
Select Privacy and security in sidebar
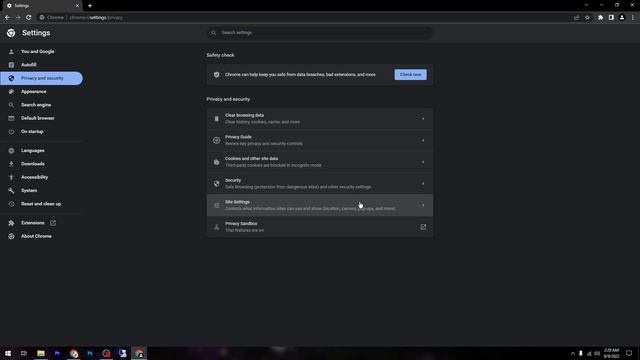(42, 78)
